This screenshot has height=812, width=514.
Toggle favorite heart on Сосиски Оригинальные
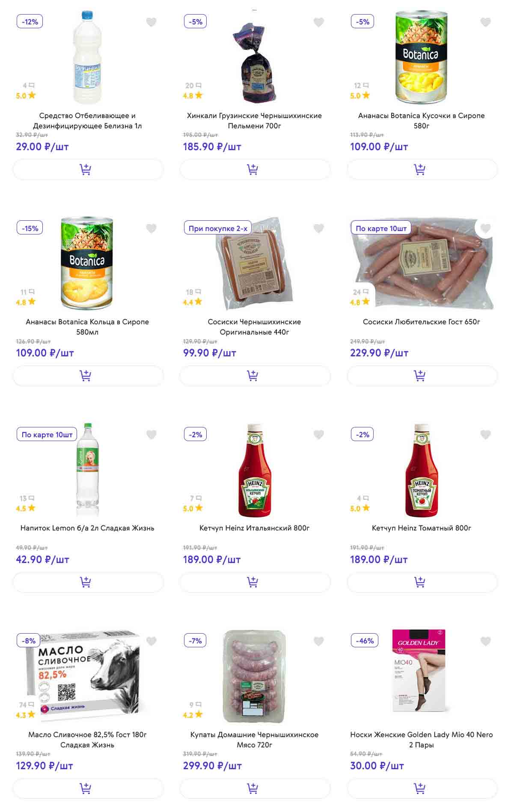(x=318, y=228)
